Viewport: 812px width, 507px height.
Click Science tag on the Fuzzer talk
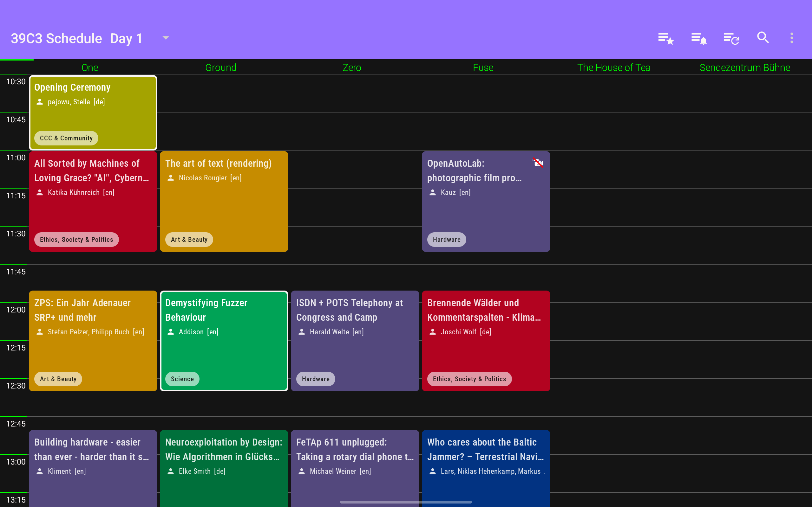(182, 379)
